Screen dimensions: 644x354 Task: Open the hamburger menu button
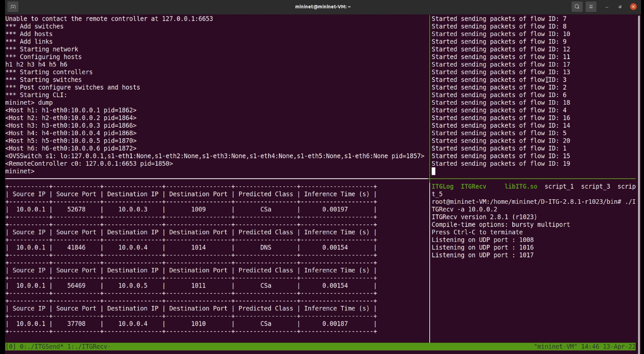(x=591, y=7)
